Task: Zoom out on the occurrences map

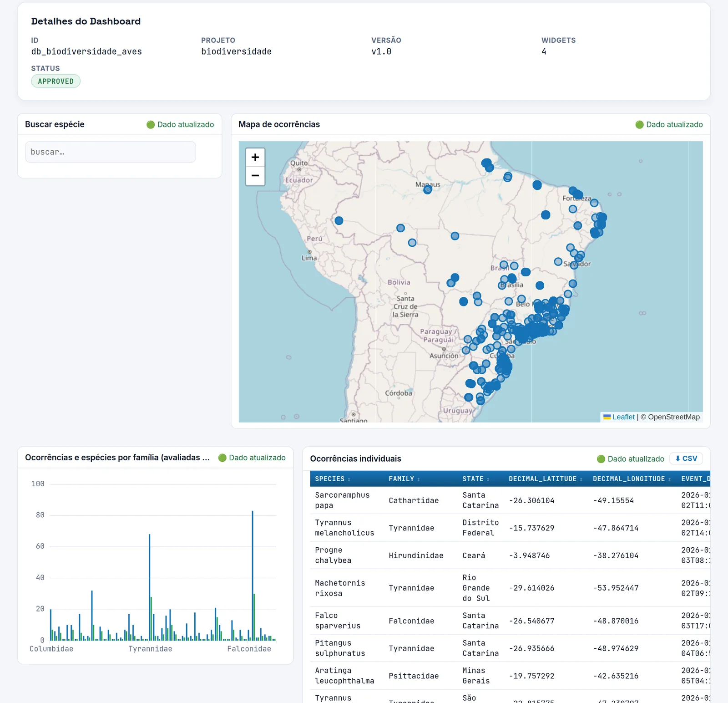Action: pyautogui.click(x=255, y=176)
